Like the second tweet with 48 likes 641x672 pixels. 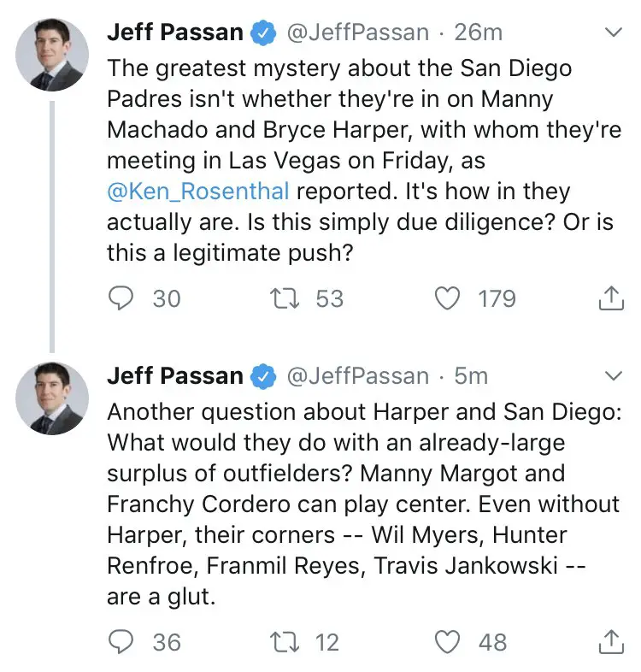click(x=448, y=642)
